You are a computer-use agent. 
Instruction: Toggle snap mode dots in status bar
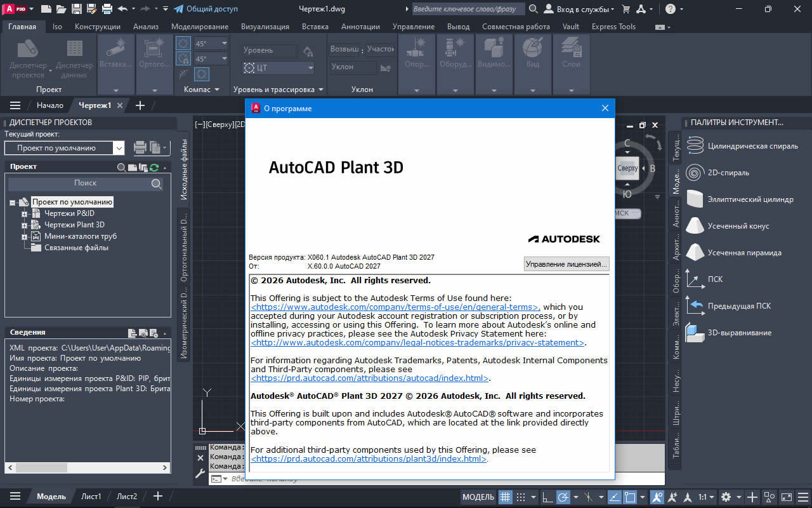[x=521, y=497]
